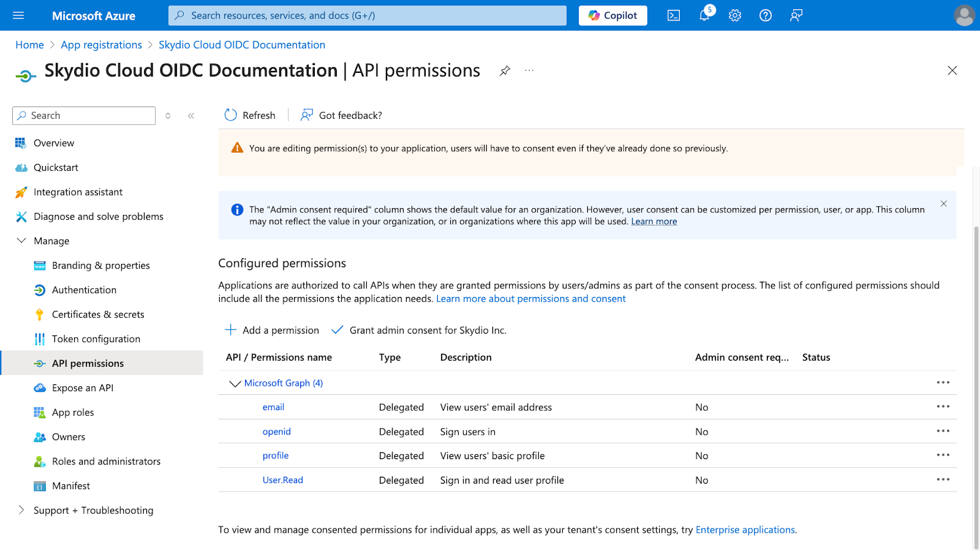The image size is (980, 551).
Task: Click Learn more in info banner
Action: [x=654, y=222]
